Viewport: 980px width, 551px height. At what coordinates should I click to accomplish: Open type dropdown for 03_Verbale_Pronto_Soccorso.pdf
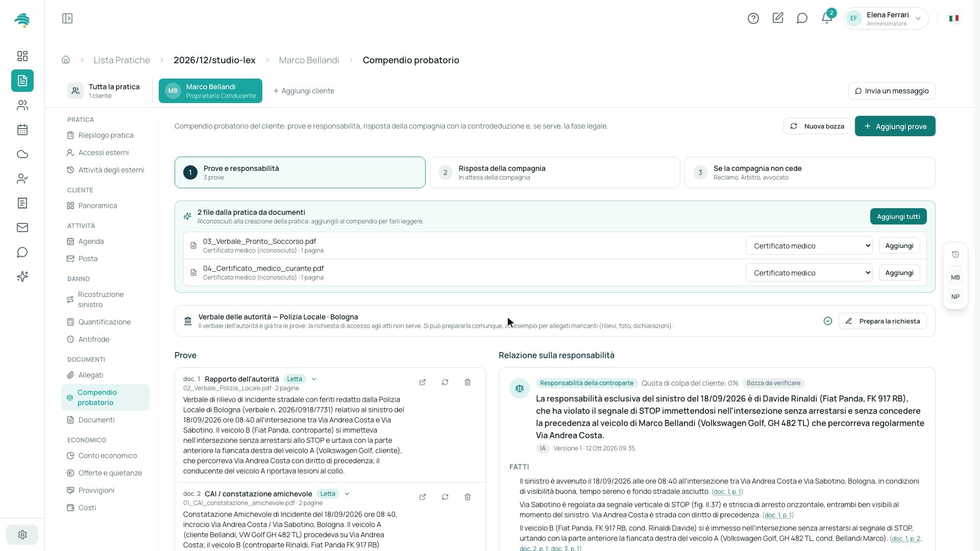pyautogui.click(x=809, y=245)
